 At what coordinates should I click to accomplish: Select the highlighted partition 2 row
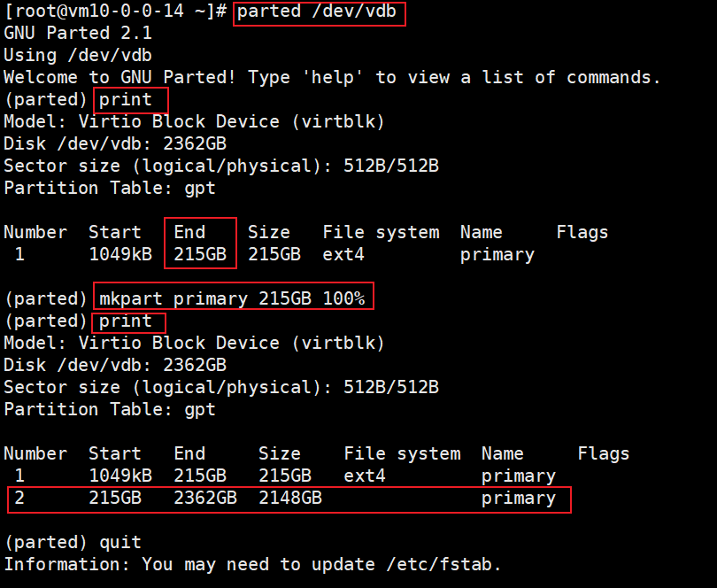click(289, 499)
